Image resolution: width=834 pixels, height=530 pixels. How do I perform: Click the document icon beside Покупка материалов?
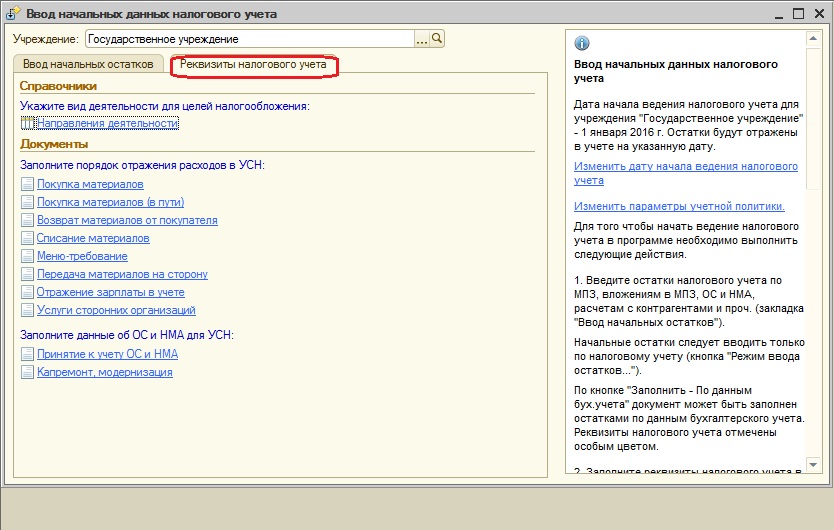click(x=27, y=185)
